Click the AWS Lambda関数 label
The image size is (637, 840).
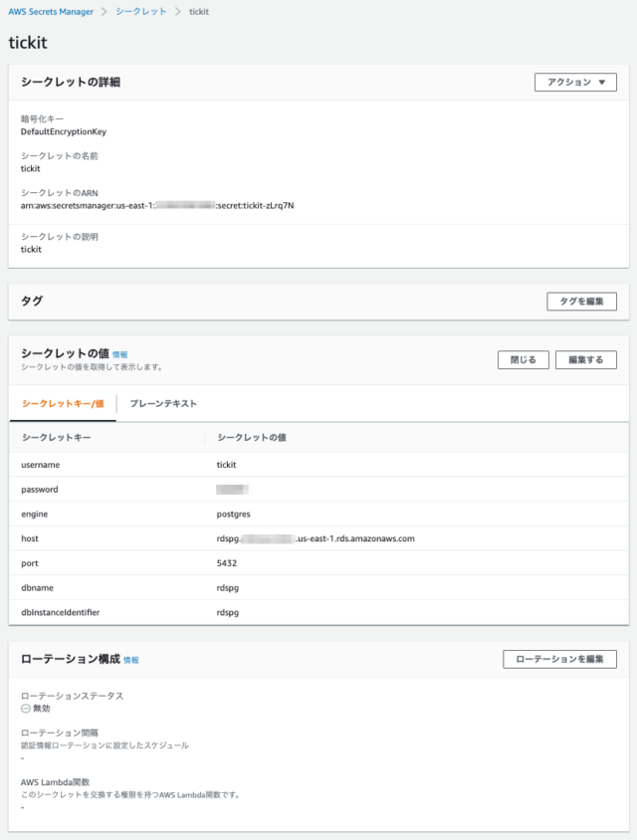(55, 782)
